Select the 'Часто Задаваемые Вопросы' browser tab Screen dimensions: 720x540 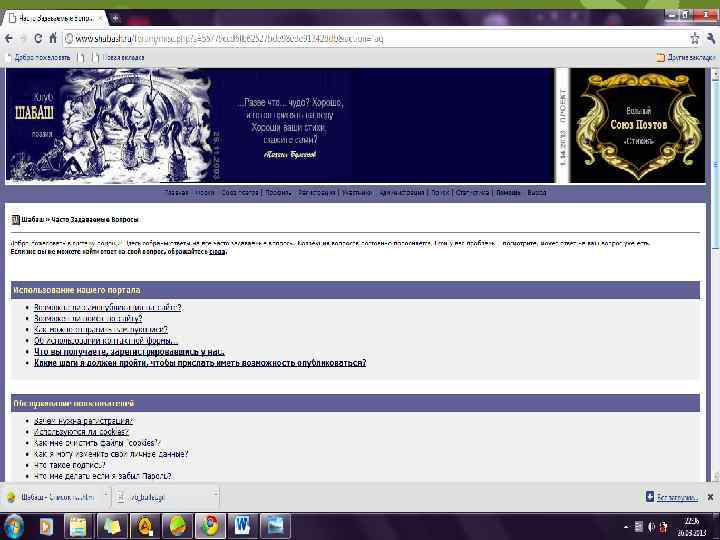(x=56, y=18)
